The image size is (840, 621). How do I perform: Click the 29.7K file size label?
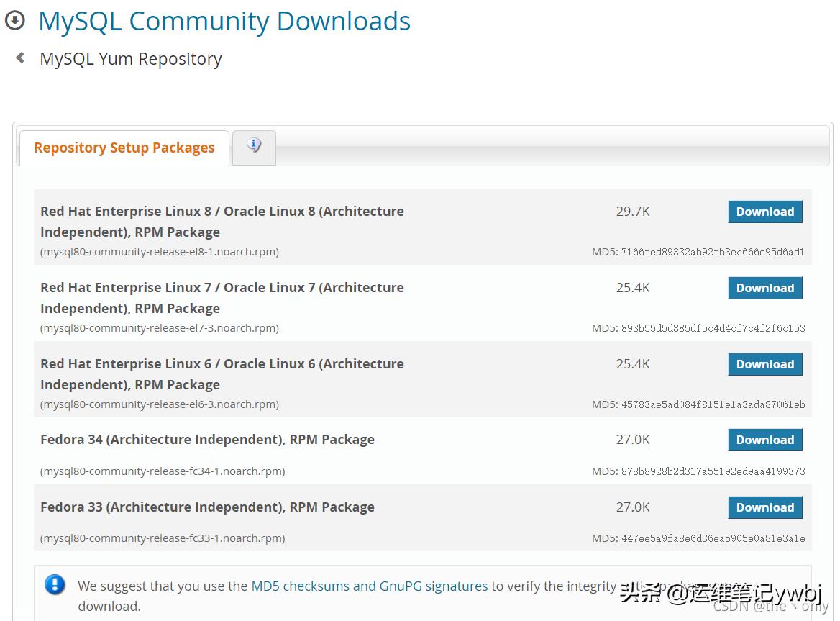(x=632, y=211)
